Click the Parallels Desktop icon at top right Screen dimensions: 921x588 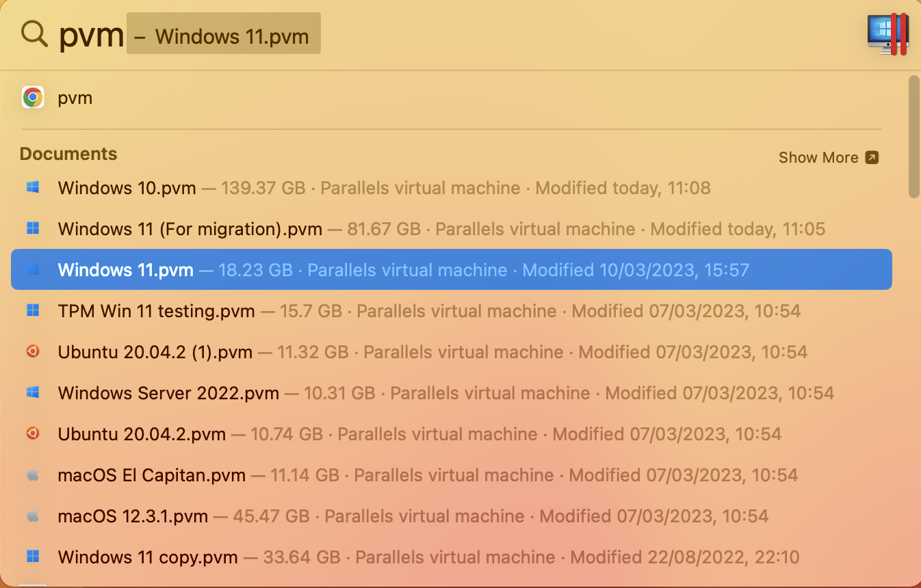click(x=887, y=34)
